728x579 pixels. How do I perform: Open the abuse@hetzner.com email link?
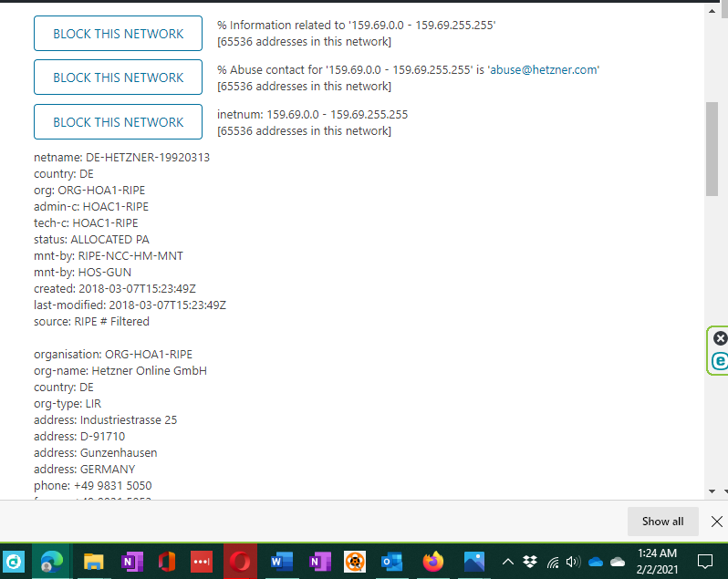coord(545,70)
